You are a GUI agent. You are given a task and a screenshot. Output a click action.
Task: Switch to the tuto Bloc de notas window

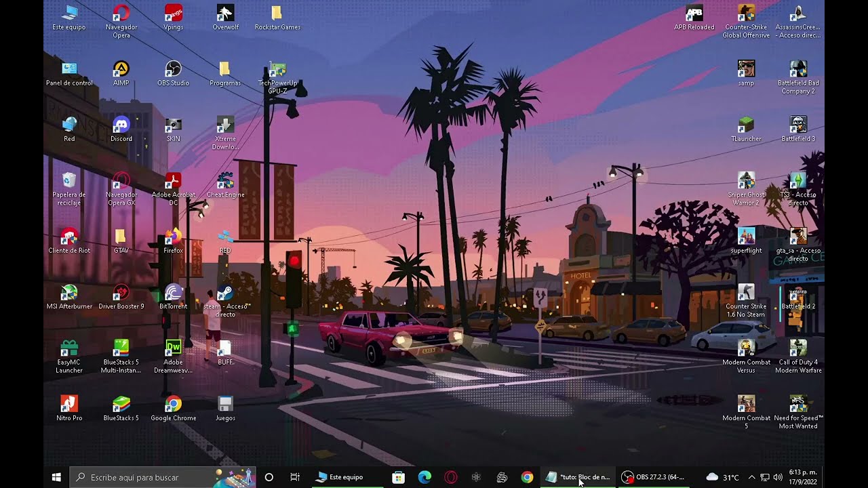(x=578, y=477)
